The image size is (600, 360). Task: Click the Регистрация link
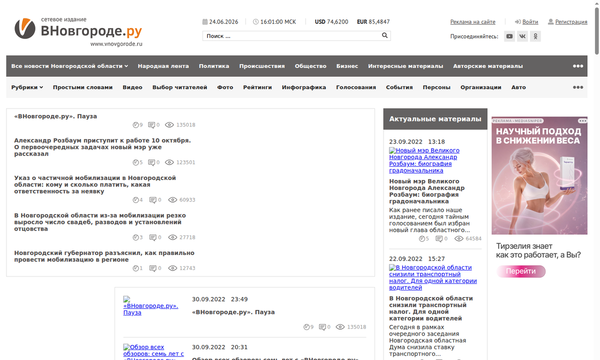point(571,22)
